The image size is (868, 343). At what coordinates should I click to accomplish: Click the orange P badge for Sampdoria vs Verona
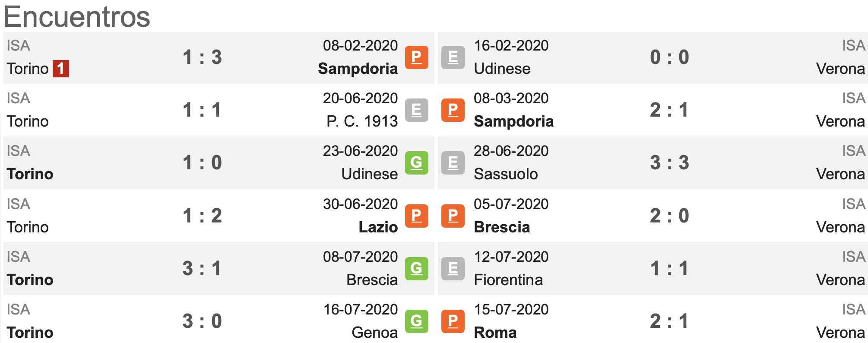pyautogui.click(x=453, y=110)
